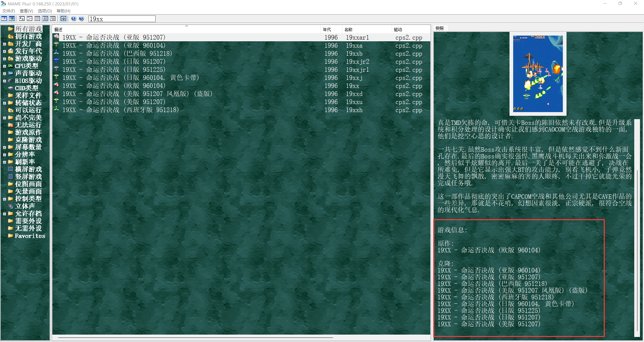This screenshot has width=644, height=342.
Task: Toggle the folder list panel toolbar button
Action: coord(4,19)
